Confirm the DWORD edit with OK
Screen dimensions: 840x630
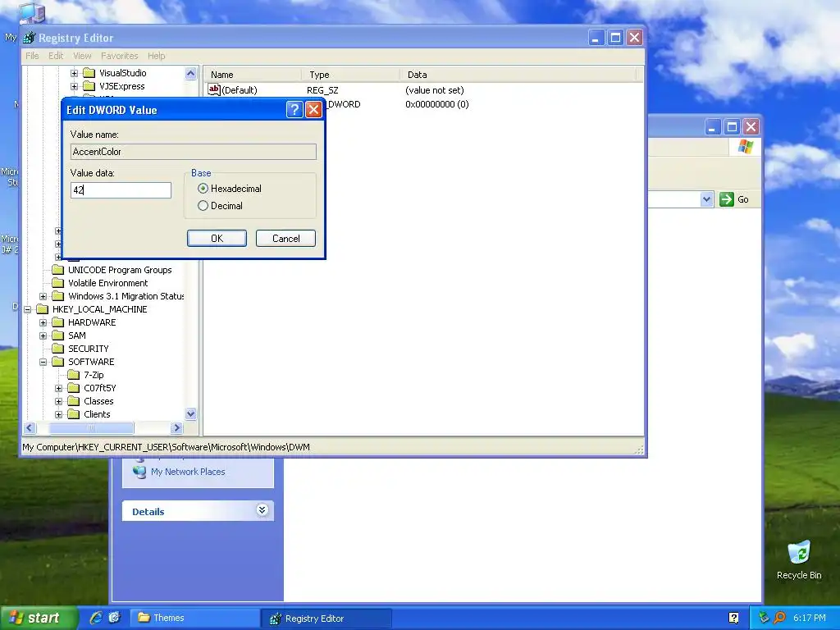(x=217, y=239)
